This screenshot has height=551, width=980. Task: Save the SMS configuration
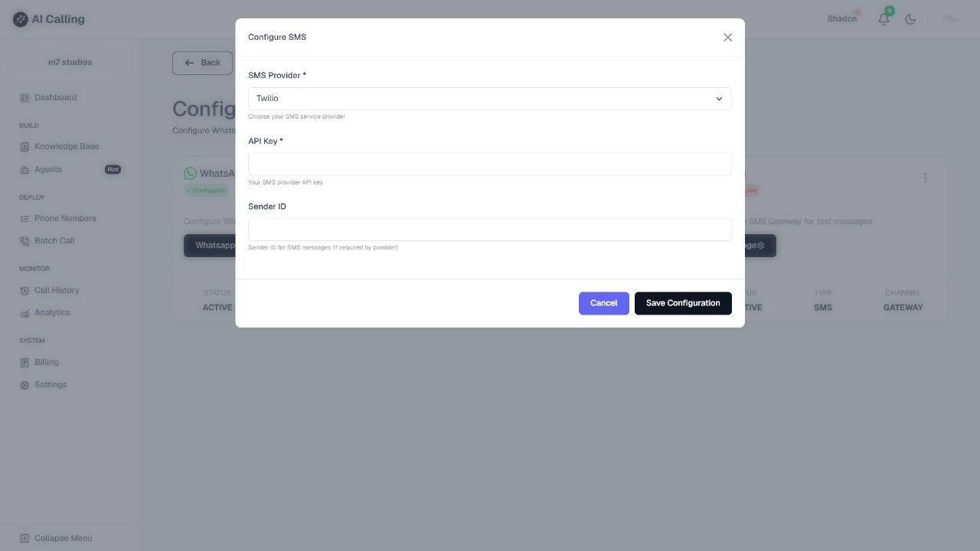point(683,303)
